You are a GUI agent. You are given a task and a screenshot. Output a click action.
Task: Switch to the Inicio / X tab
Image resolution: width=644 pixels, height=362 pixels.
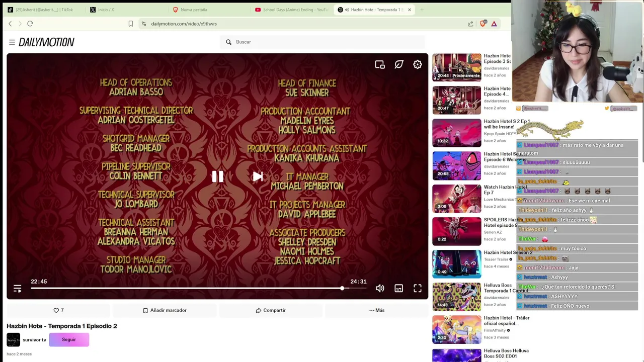[126, 10]
